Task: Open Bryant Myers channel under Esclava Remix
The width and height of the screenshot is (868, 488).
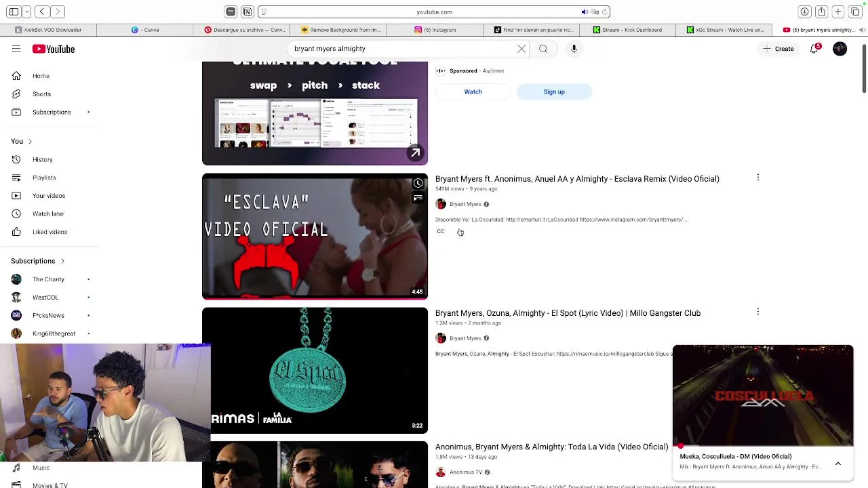Action: 465,204
